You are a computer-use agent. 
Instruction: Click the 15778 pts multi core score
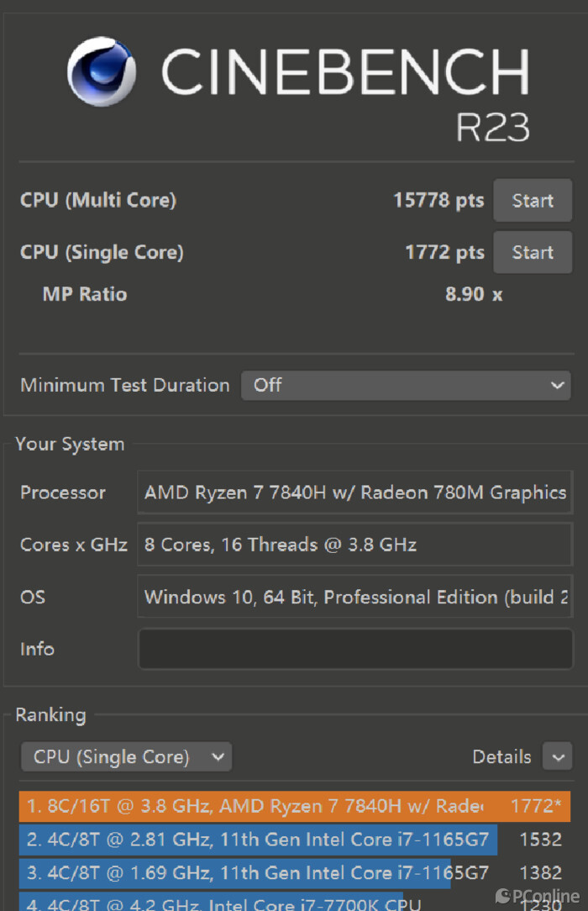pos(438,201)
